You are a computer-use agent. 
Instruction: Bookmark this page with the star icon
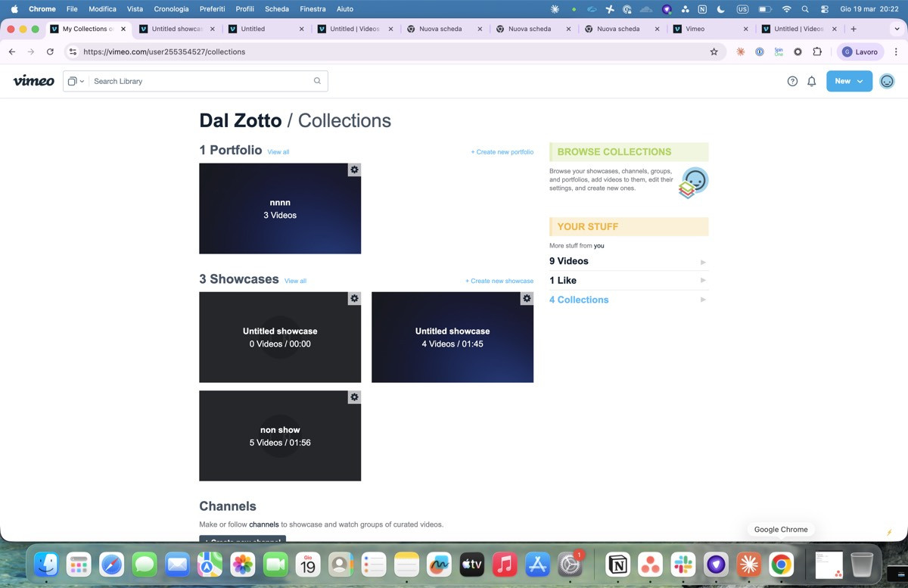(x=714, y=51)
